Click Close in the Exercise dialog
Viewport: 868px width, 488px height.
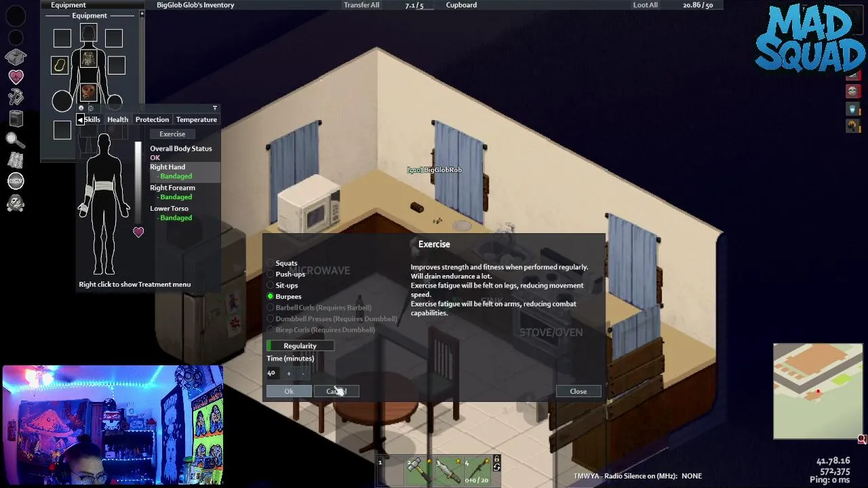[578, 391]
